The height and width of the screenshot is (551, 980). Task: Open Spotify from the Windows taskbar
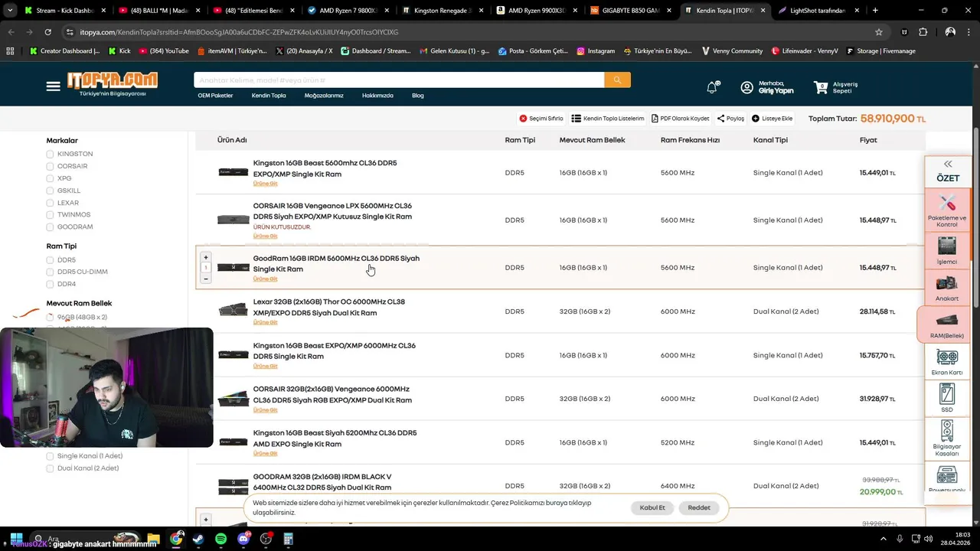pos(220,539)
